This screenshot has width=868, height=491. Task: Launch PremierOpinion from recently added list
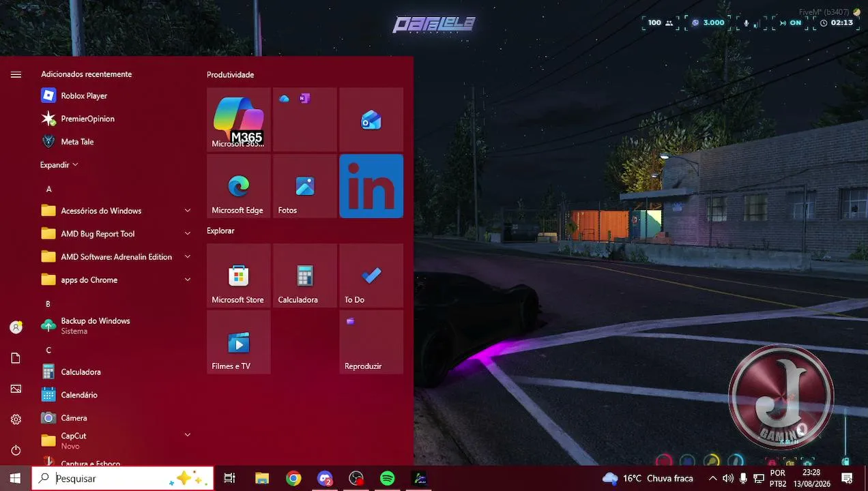click(116, 119)
